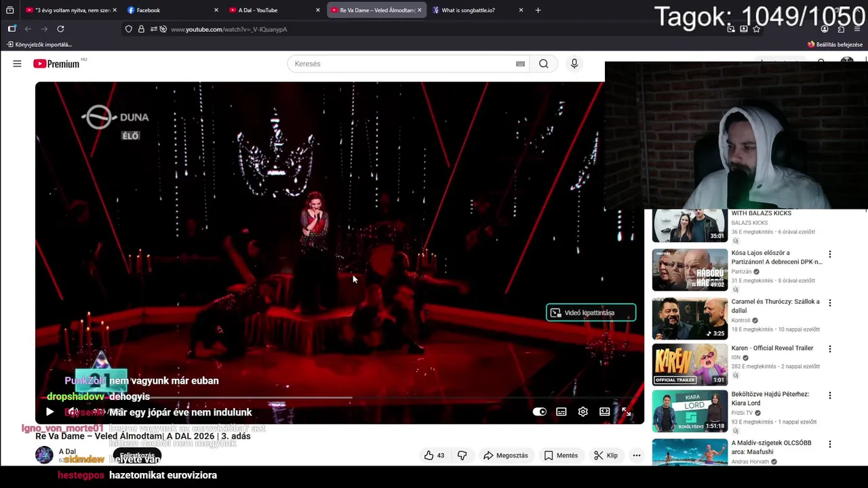868x488 pixels.
Task: Open the Kiara Lord Frizbi TV thumbnail
Action: point(690,411)
